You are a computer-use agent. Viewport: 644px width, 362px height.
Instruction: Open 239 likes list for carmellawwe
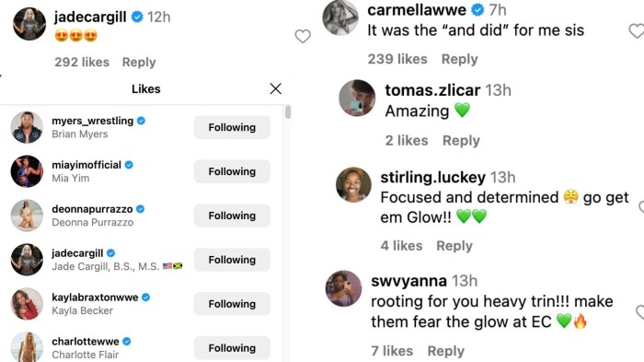pos(397,59)
